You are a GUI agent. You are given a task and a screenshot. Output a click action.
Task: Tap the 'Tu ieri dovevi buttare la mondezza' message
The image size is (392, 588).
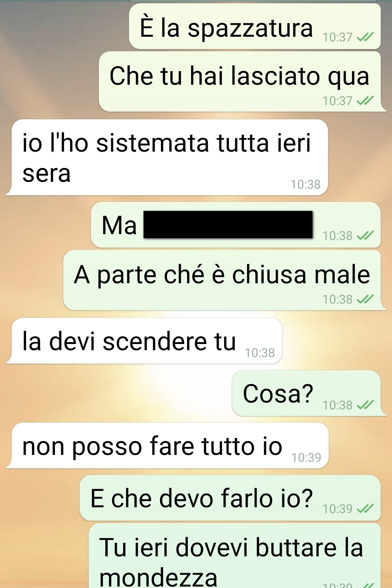pos(235,556)
